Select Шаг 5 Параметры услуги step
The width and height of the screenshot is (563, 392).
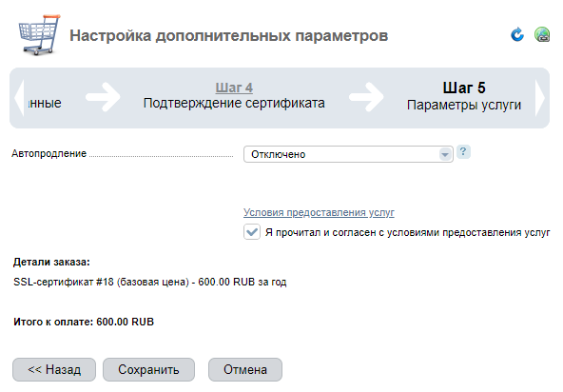tap(464, 96)
